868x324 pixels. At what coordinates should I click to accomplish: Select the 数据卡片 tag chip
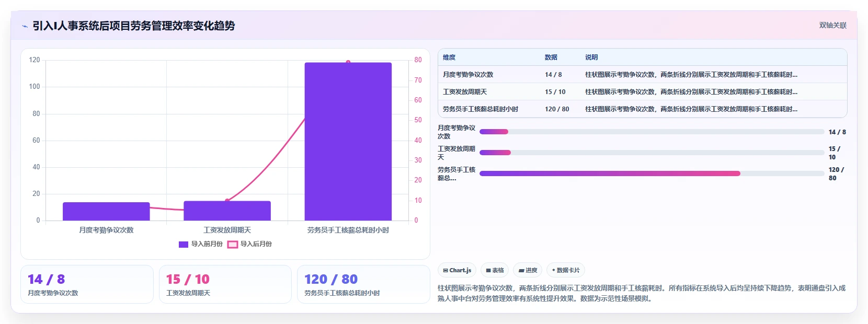click(x=566, y=270)
